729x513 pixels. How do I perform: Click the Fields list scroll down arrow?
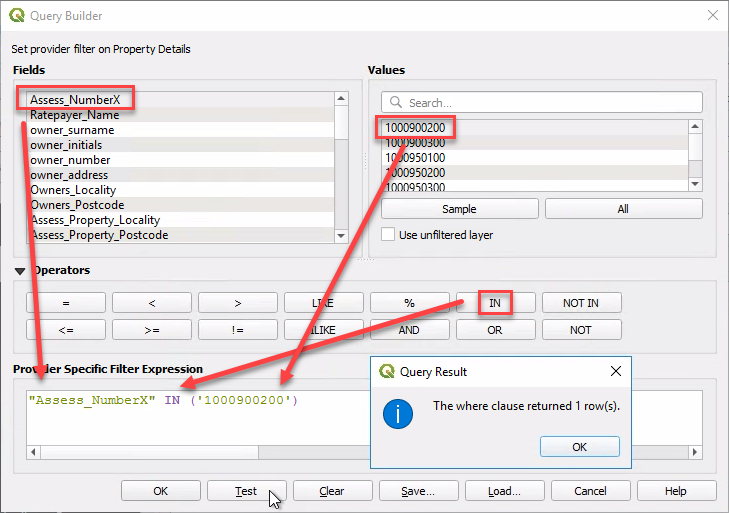tap(341, 236)
